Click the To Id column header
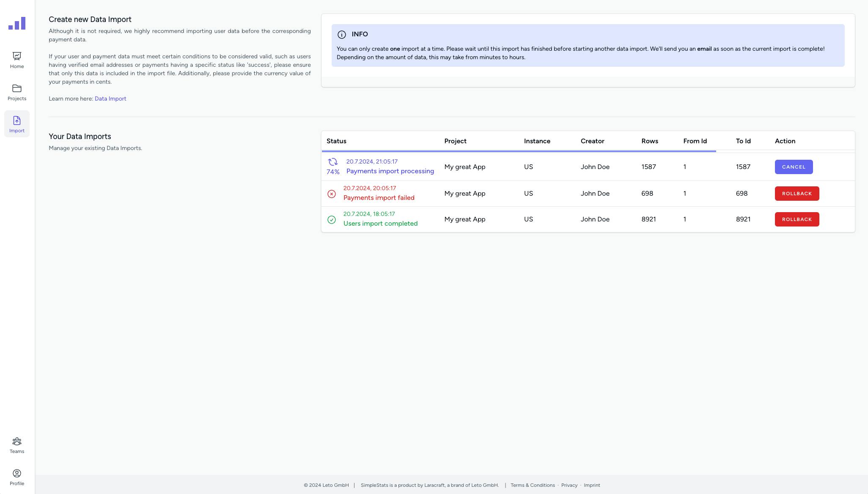The width and height of the screenshot is (868, 494). coord(743,141)
